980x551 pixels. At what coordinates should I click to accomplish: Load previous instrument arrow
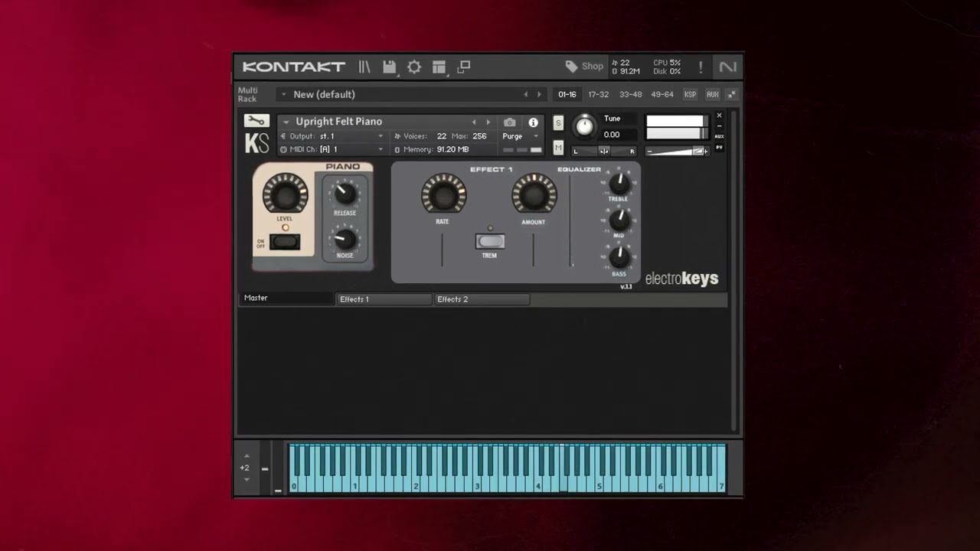(x=474, y=122)
